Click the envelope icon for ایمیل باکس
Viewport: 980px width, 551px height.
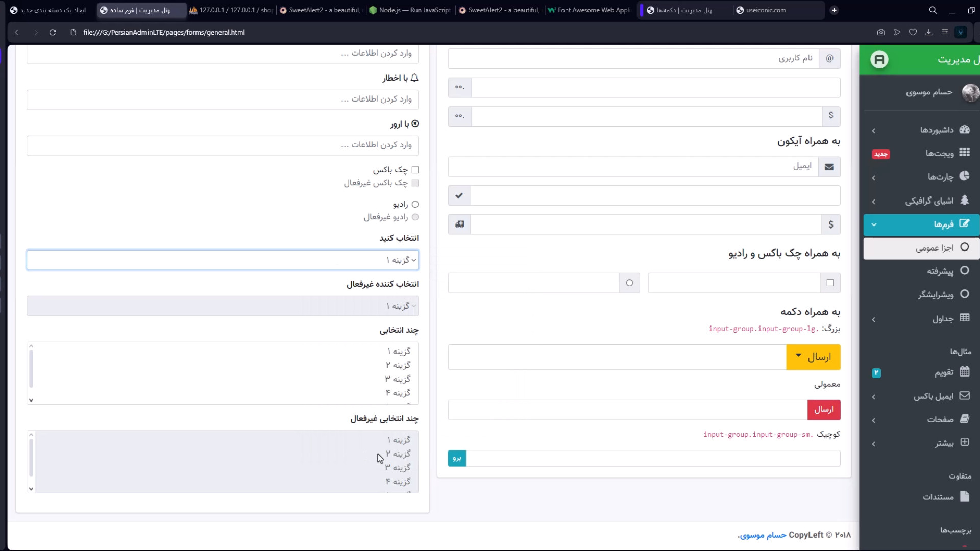964,395
